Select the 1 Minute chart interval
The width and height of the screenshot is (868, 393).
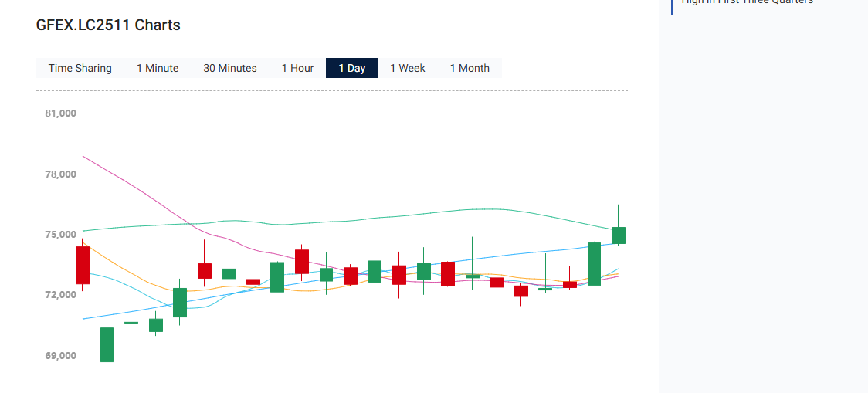pos(158,68)
